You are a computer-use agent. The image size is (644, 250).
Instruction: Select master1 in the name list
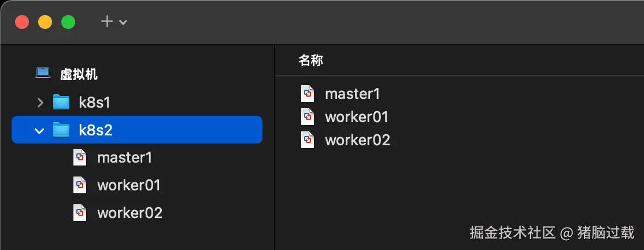352,94
